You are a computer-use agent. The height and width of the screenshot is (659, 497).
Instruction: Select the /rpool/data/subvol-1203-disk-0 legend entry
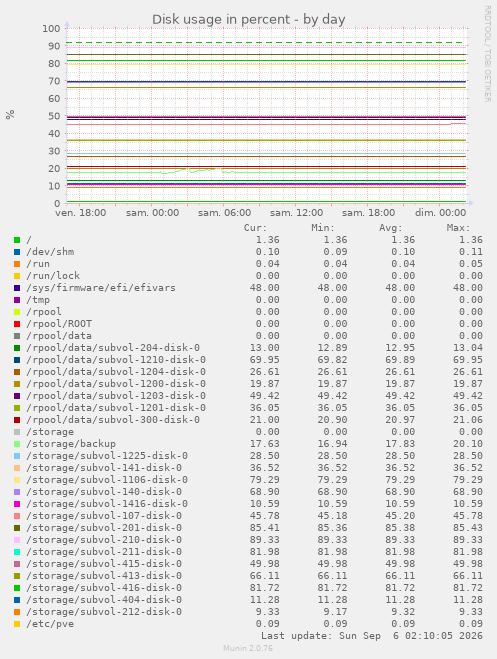pos(116,396)
